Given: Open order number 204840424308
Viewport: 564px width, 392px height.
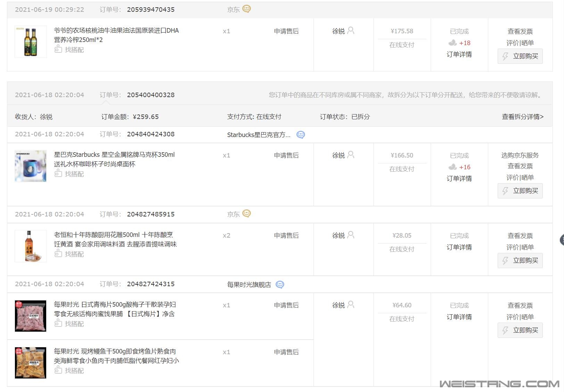Looking at the screenshot, I should point(151,134).
